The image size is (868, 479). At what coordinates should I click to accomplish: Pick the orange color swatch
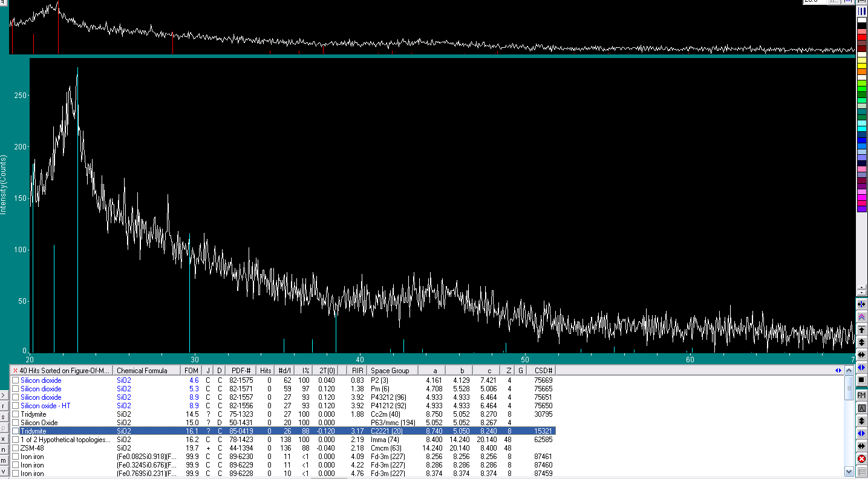(x=861, y=71)
